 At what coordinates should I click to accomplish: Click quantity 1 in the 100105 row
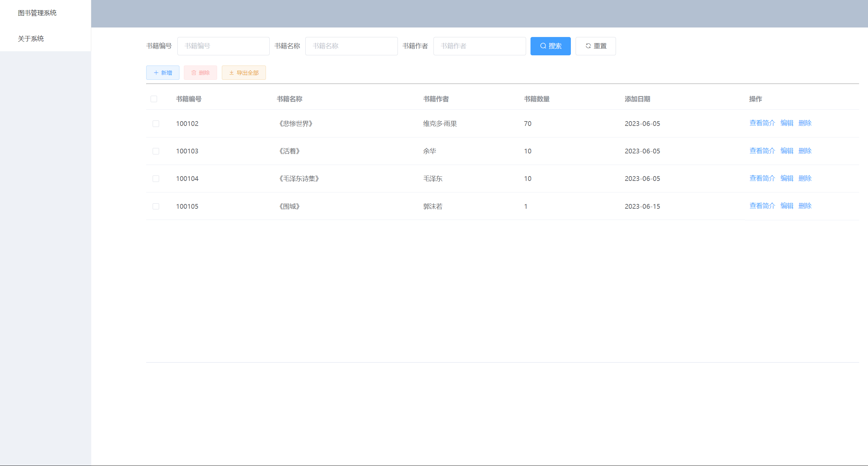(526, 206)
